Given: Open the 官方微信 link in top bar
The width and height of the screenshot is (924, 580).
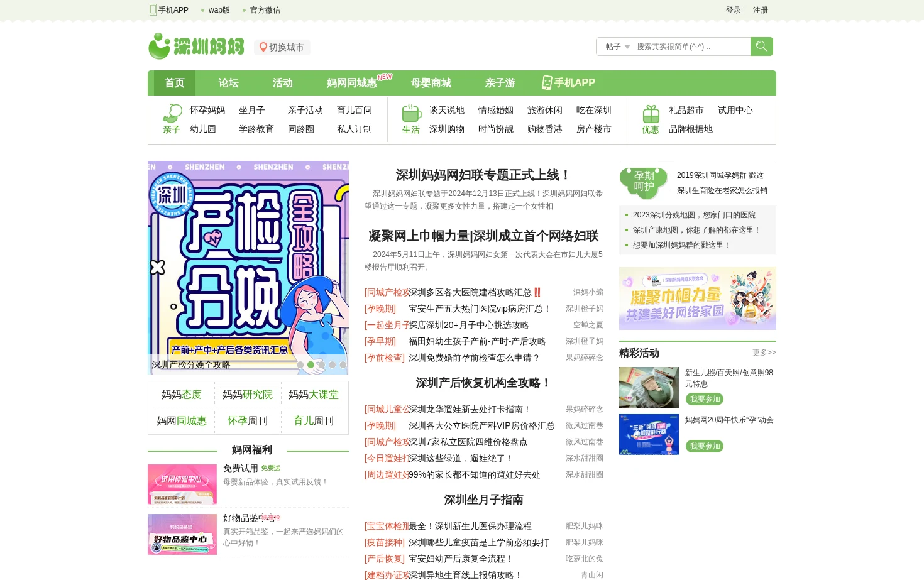Looking at the screenshot, I should coord(265,10).
